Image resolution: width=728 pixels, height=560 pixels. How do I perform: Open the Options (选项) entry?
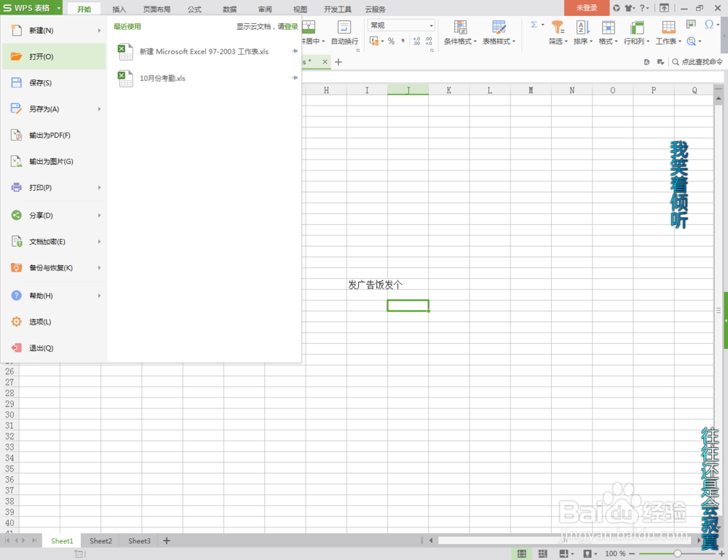pos(54,322)
